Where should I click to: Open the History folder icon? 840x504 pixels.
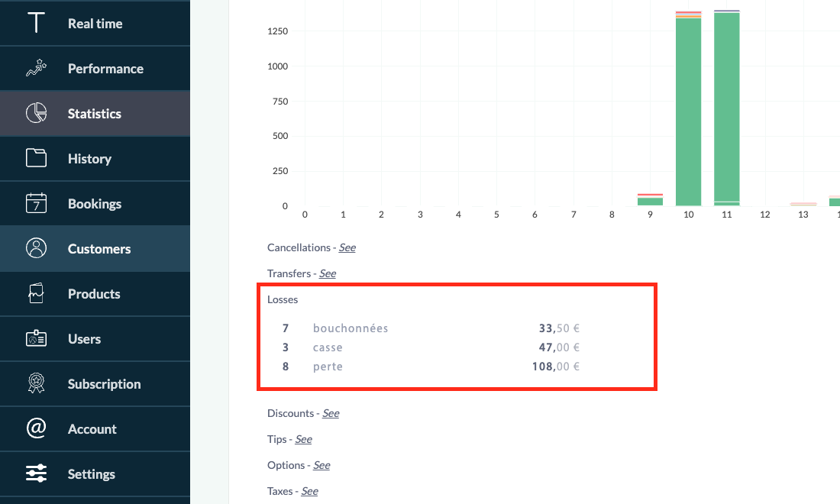[36, 159]
